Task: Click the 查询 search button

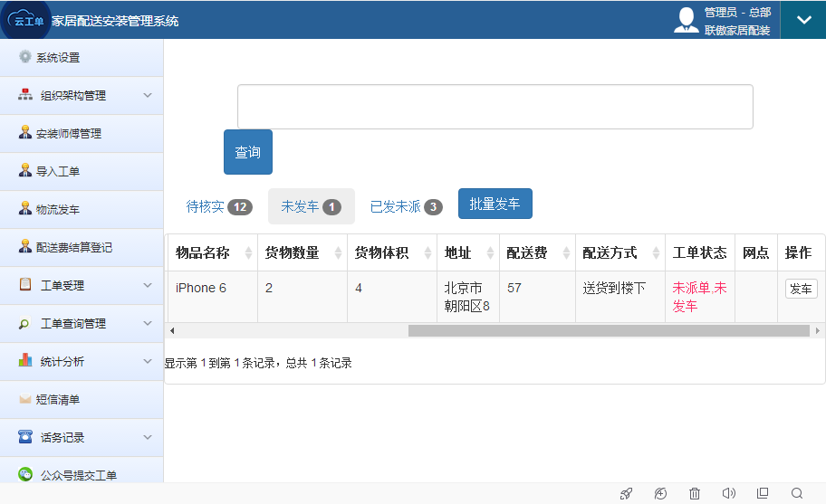Action: (248, 152)
